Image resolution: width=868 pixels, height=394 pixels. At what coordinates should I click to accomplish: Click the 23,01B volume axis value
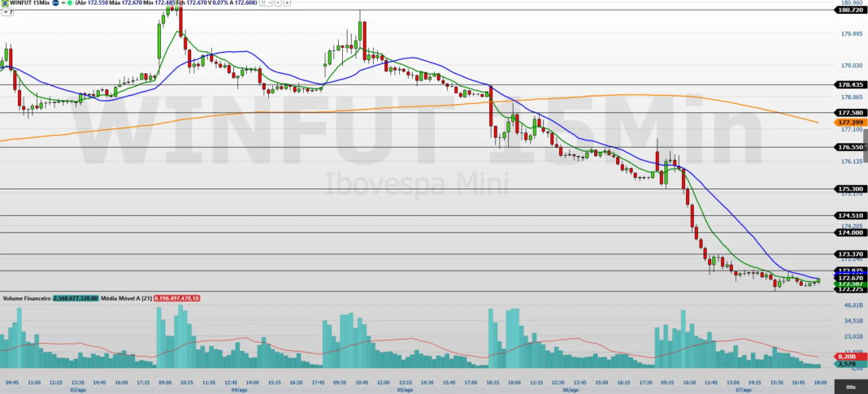point(853,336)
